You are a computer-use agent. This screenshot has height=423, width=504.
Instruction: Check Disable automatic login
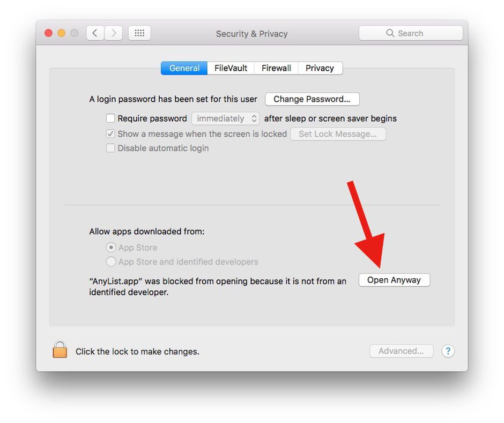click(110, 148)
